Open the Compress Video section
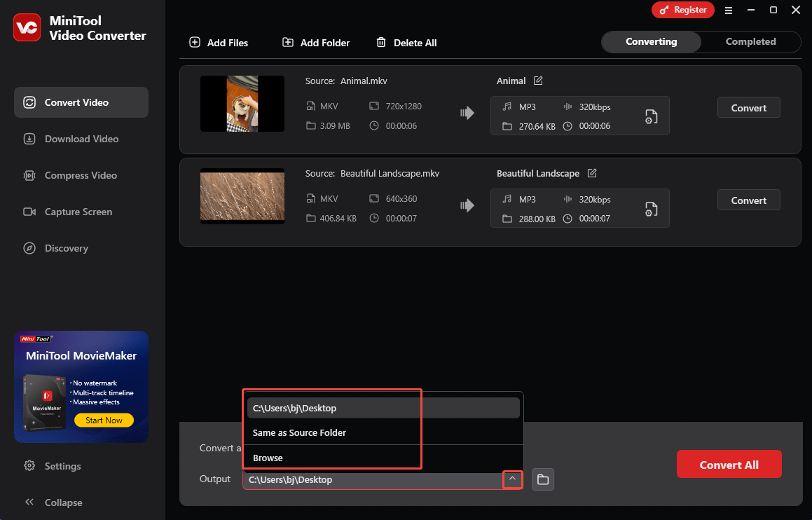 tap(81, 176)
